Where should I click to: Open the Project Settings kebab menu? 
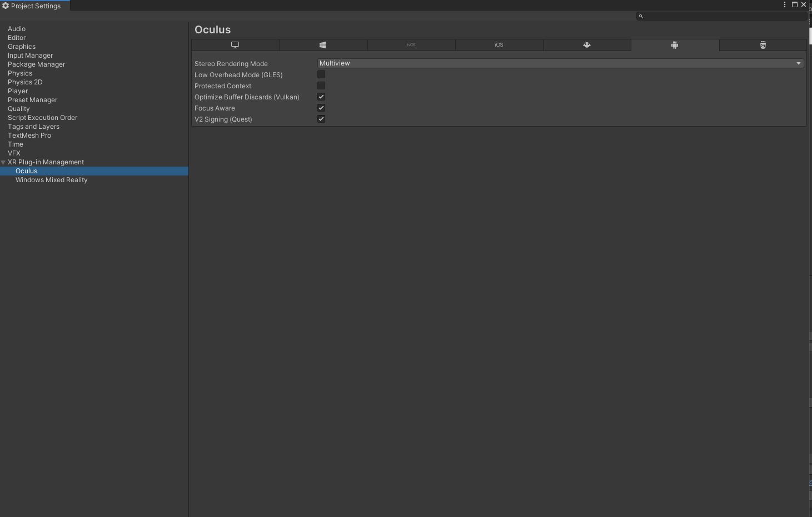pyautogui.click(x=785, y=4)
